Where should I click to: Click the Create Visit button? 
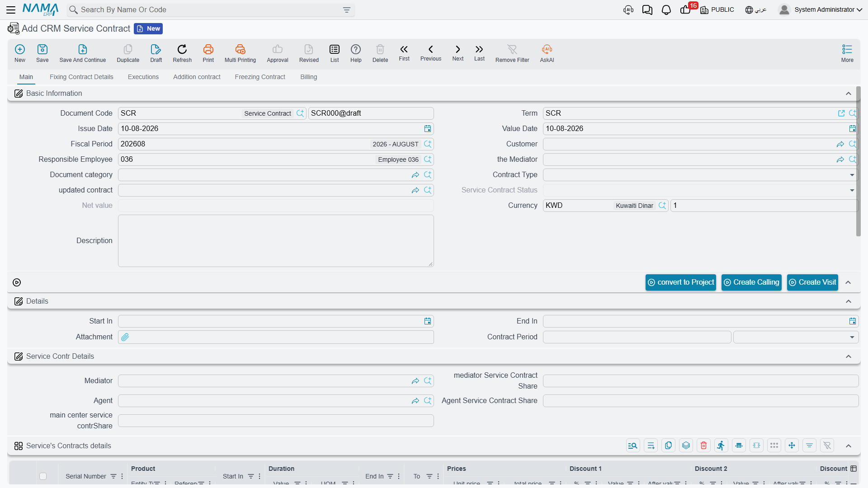(x=812, y=282)
